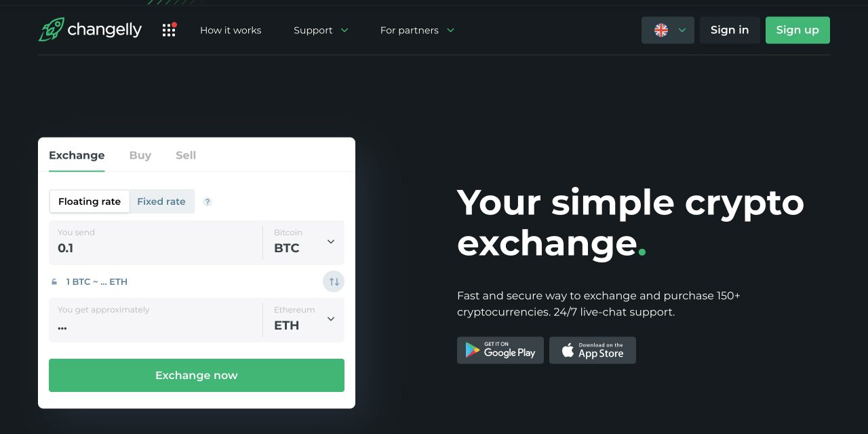Click the Changelly rocket logo
This screenshot has width=868, height=434.
(52, 30)
